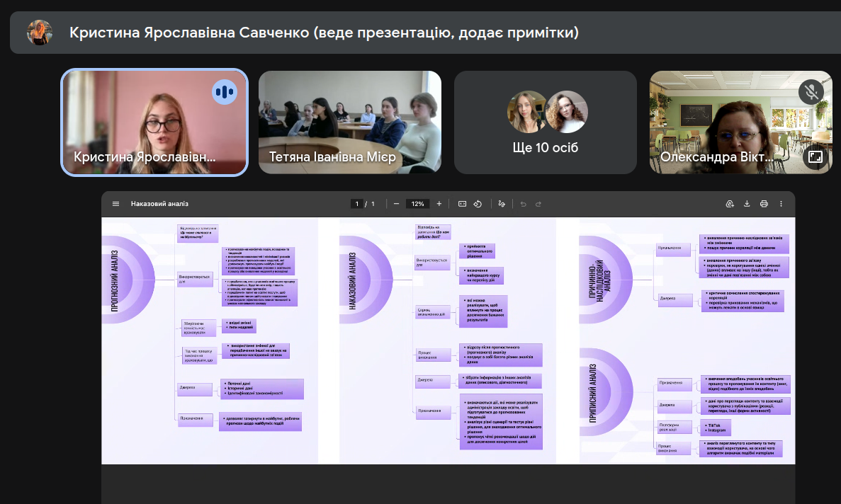Click the presenter avatar in the top banner
841x504 pixels.
[x=39, y=33]
